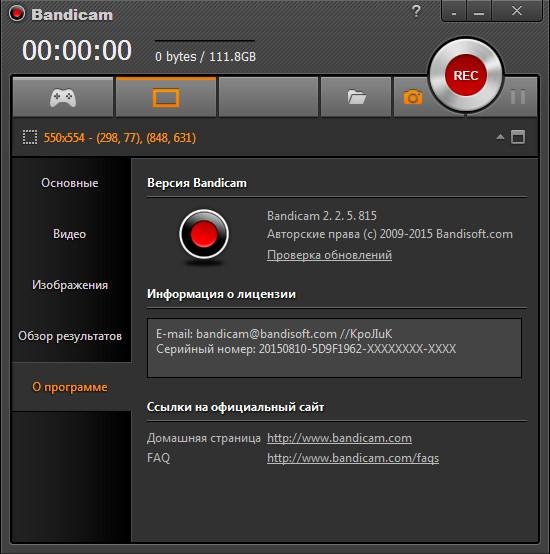Open the http://www.bandicam.com homepage link
The height and width of the screenshot is (554, 550).
pyautogui.click(x=339, y=438)
